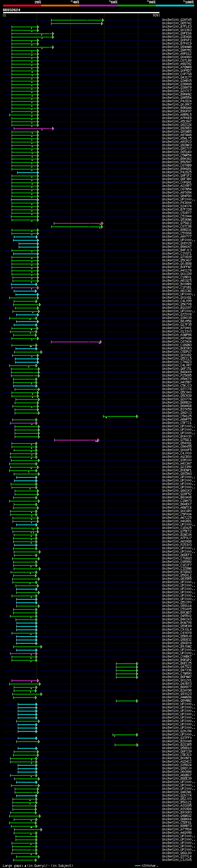Select the UniRef100_A7DNR8 hit label
This screenshot has height=868, width=197.
click(x=177, y=67)
